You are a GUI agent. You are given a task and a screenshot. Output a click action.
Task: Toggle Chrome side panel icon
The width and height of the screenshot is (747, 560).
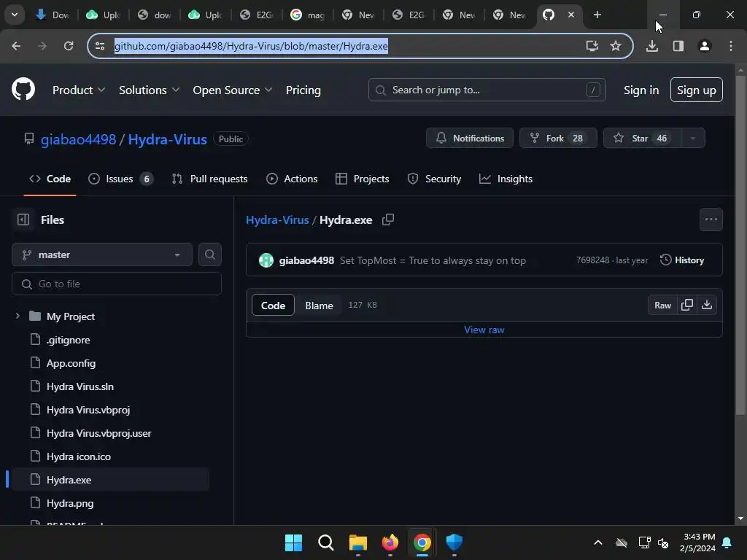(678, 46)
